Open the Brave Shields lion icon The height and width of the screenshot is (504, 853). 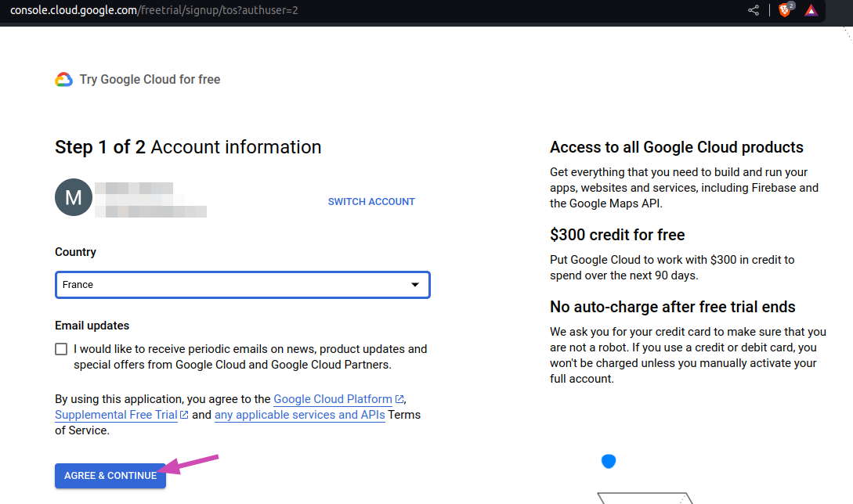coord(786,10)
